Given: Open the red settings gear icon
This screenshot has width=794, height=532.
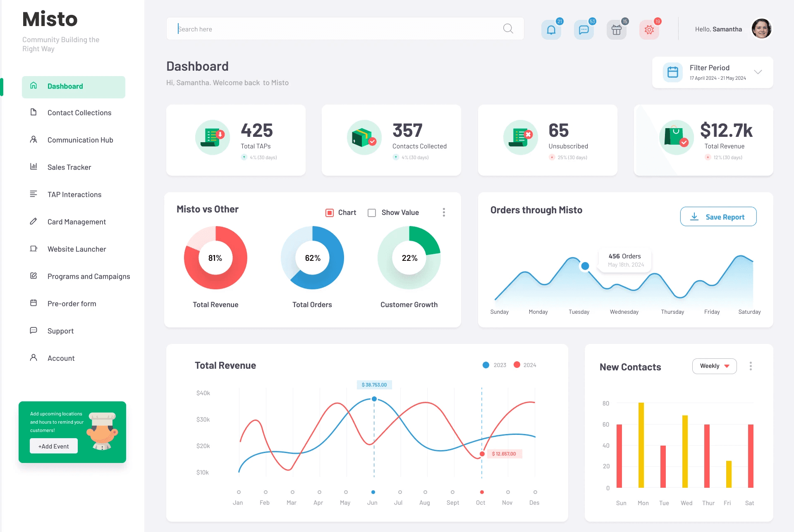Looking at the screenshot, I should tap(649, 30).
